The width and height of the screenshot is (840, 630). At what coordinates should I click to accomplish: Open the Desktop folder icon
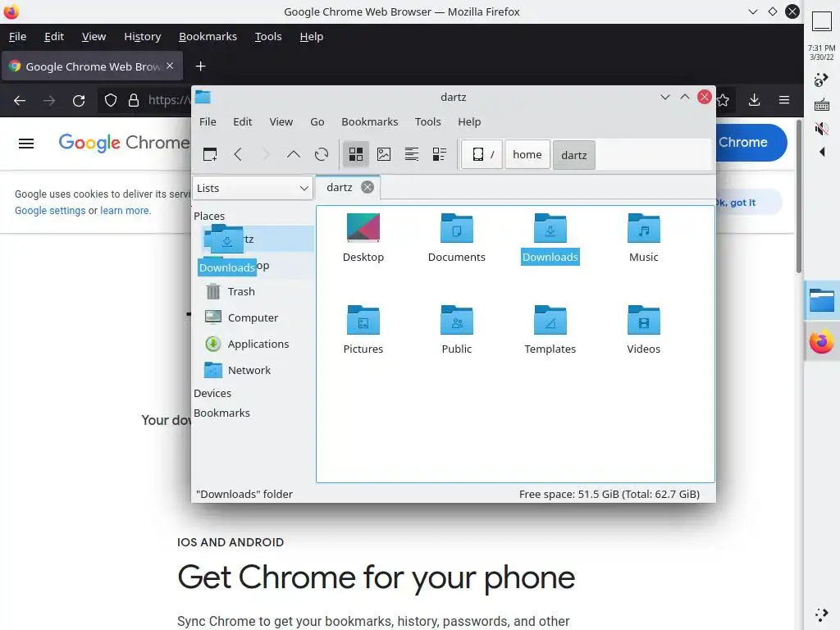[x=363, y=238]
